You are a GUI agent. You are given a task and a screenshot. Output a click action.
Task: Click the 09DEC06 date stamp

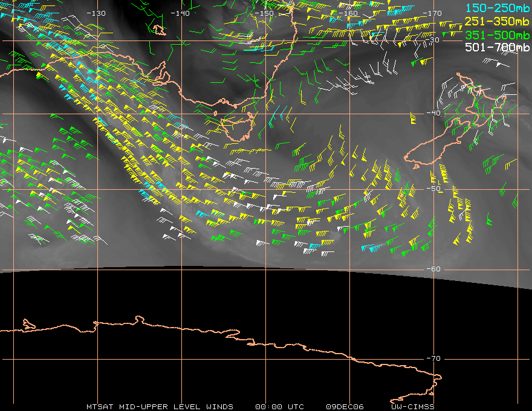[345, 407]
